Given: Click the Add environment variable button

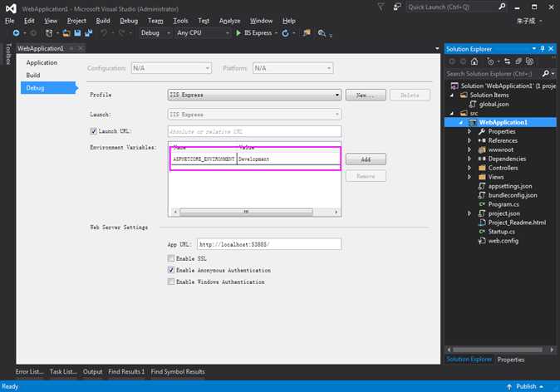Looking at the screenshot, I should pos(366,159).
